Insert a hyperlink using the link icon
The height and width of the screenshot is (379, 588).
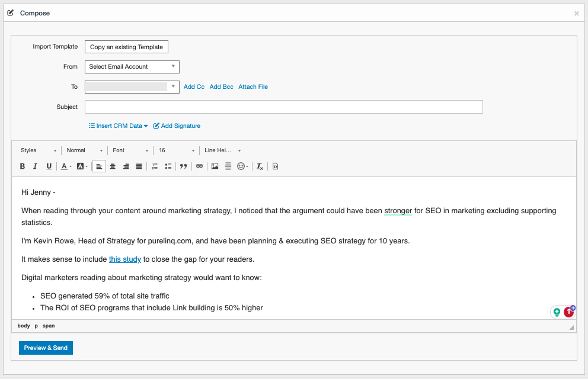point(199,166)
